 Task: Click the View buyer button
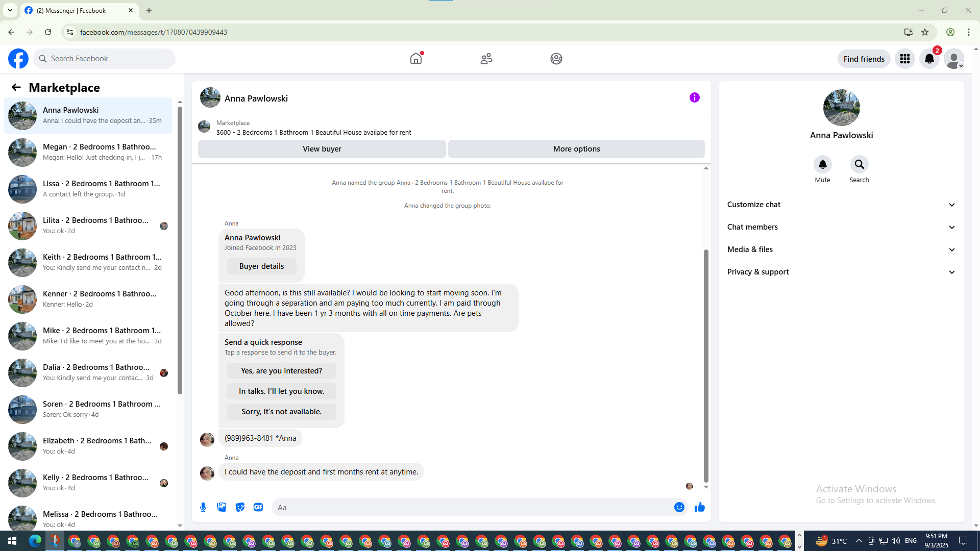pos(322,149)
